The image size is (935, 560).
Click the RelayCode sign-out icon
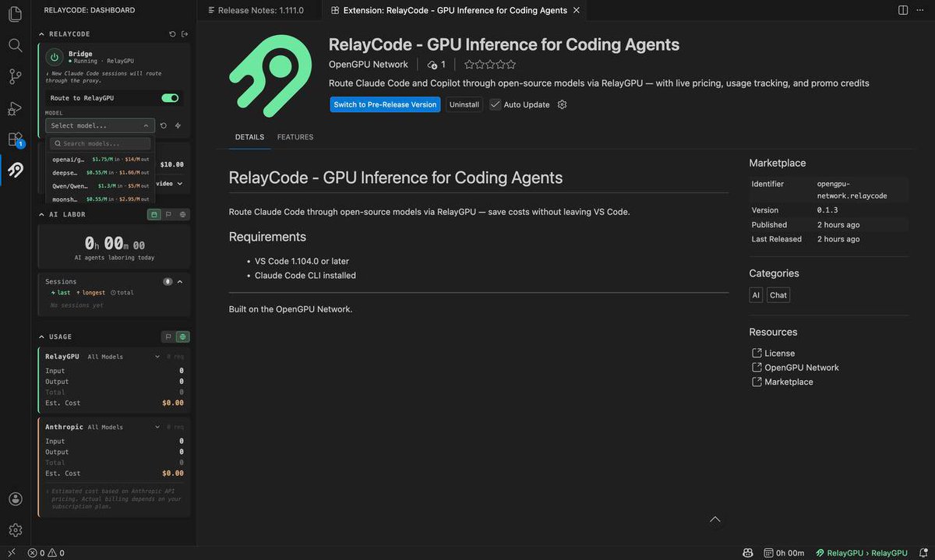pos(185,34)
